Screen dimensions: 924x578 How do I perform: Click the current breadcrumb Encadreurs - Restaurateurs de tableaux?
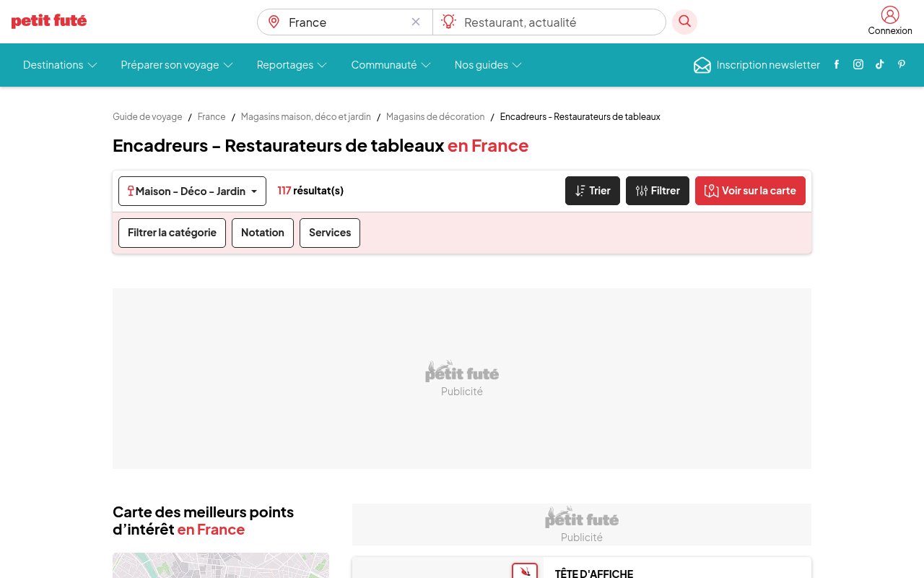click(x=580, y=116)
